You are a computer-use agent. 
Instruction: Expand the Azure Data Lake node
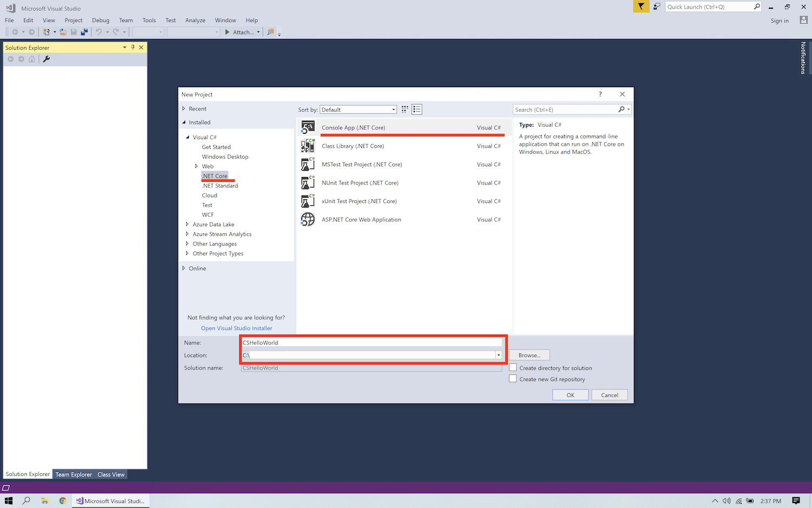[x=187, y=224]
